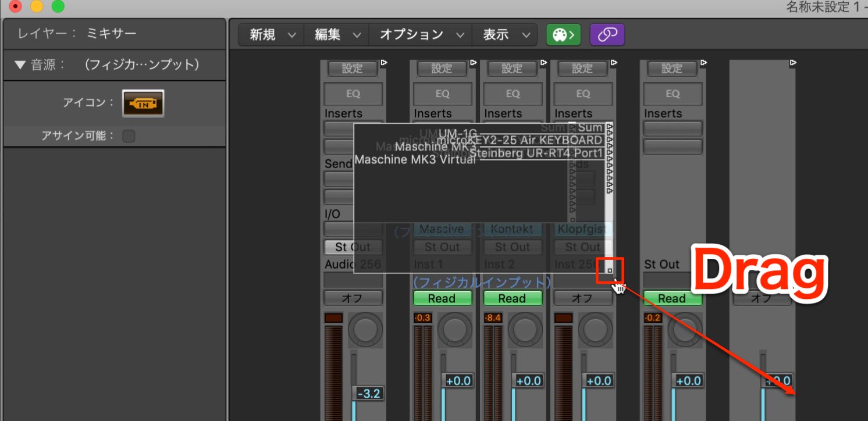
Task: Reset the -8.4 peak level display
Action: [493, 318]
